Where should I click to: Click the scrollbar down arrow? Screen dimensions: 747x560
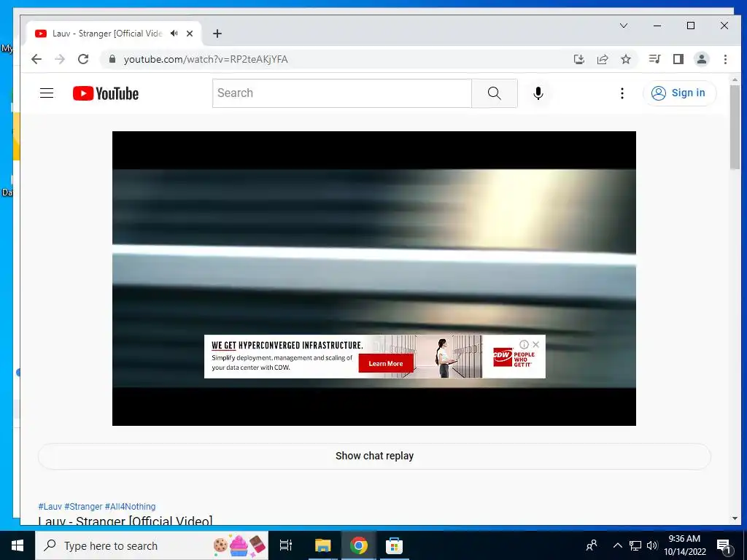[x=735, y=518]
